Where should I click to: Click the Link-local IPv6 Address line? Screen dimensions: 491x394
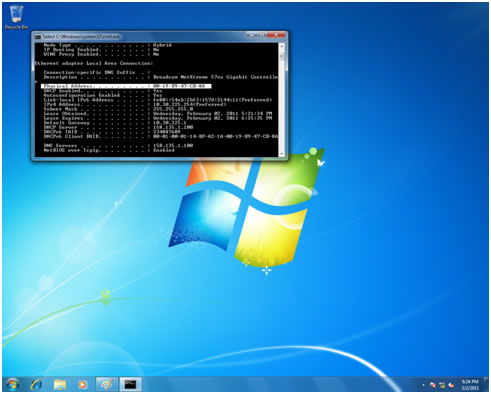(158, 100)
